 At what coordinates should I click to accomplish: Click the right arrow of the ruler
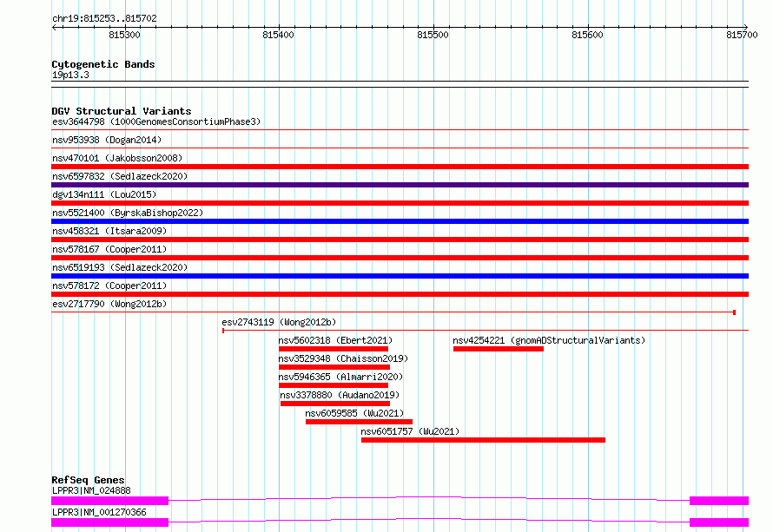click(746, 27)
